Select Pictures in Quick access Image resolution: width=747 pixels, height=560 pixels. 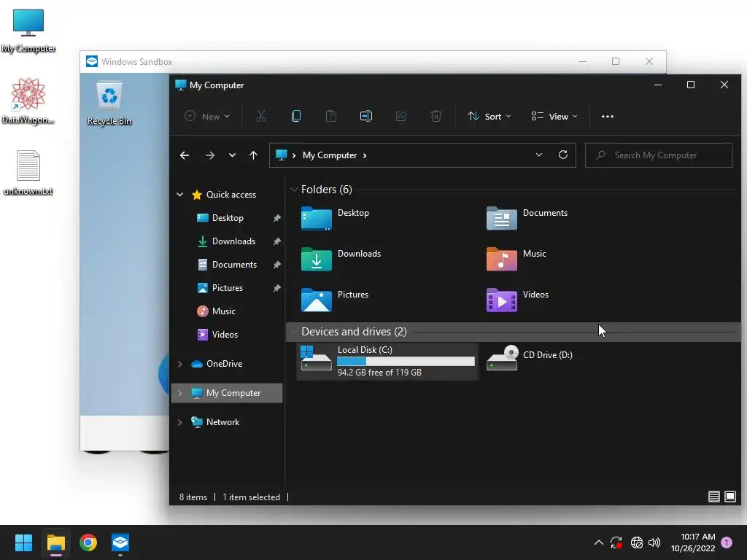coord(228,287)
